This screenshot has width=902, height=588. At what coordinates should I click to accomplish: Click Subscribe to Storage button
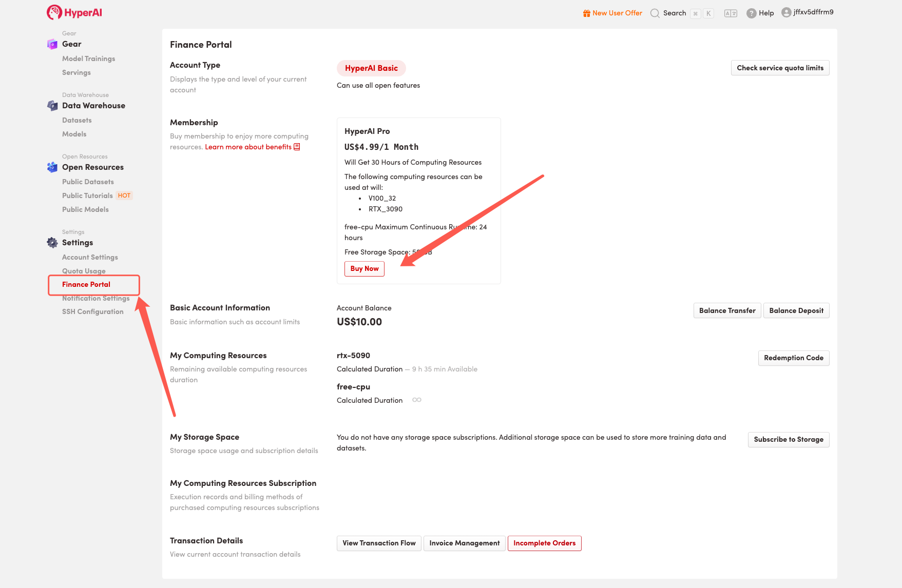788,440
